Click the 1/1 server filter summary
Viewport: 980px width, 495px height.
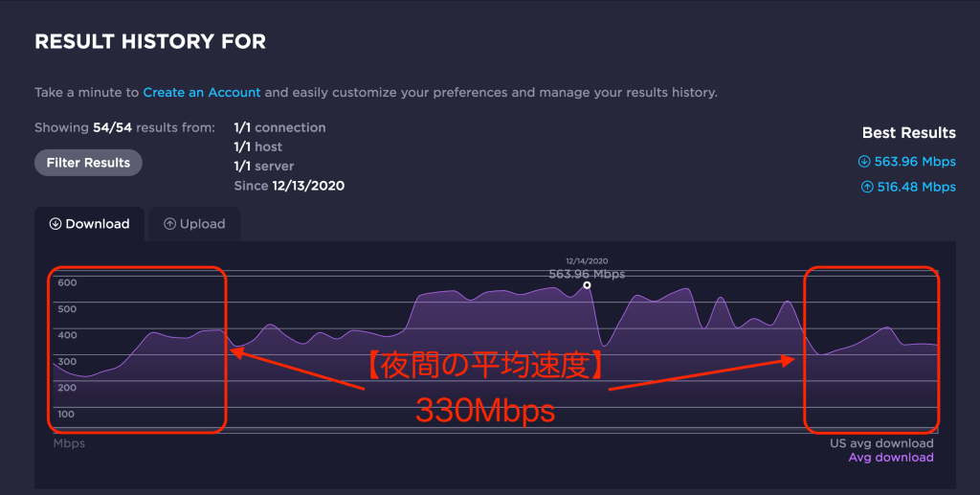point(262,167)
